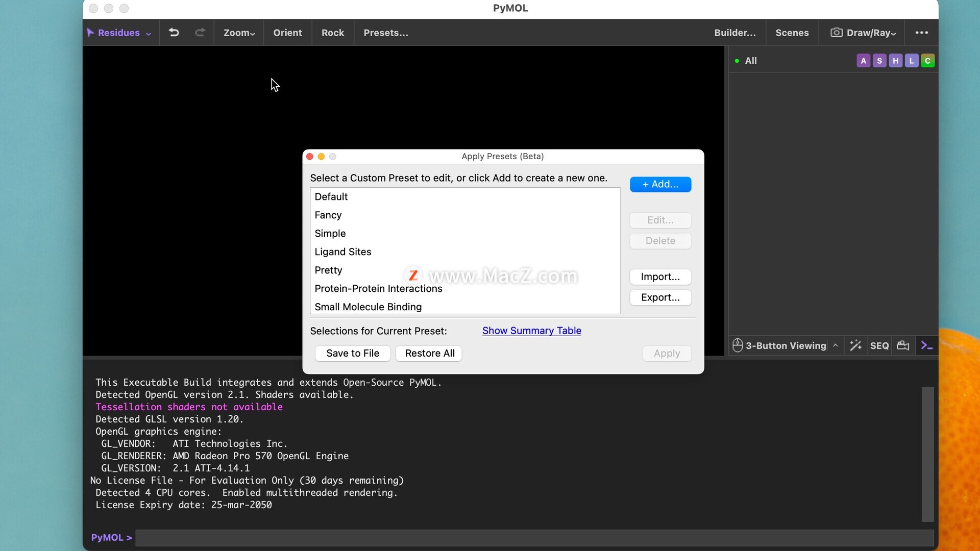Open Presets... from the toolbar

pyautogui.click(x=386, y=33)
